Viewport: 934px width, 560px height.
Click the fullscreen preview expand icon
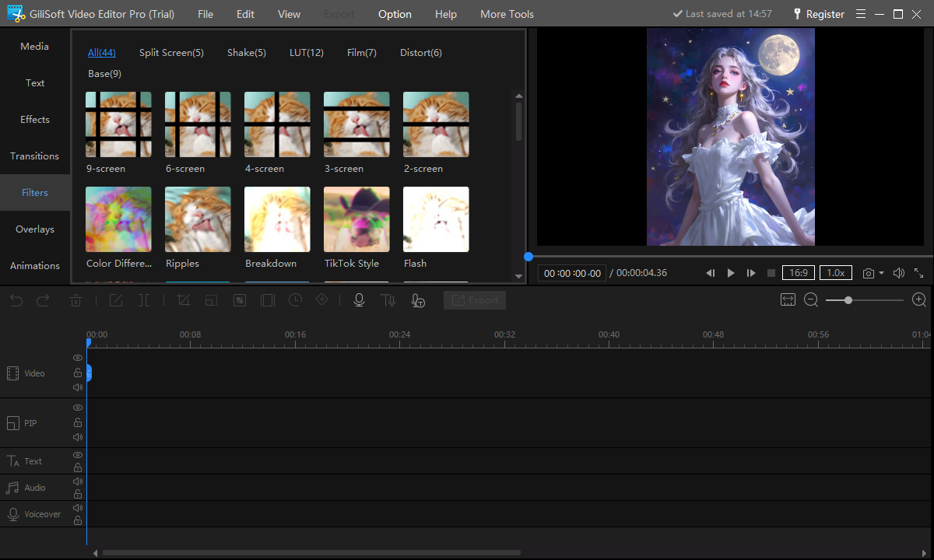(918, 273)
